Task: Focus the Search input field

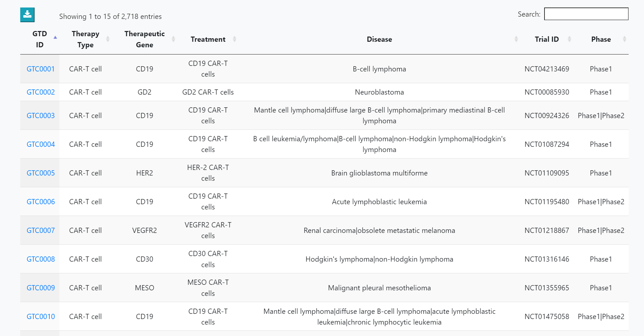Action: [x=586, y=14]
